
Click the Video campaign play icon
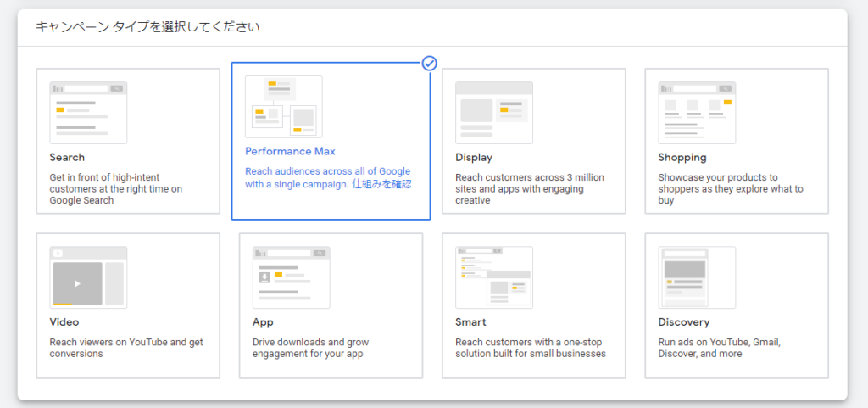(x=77, y=283)
